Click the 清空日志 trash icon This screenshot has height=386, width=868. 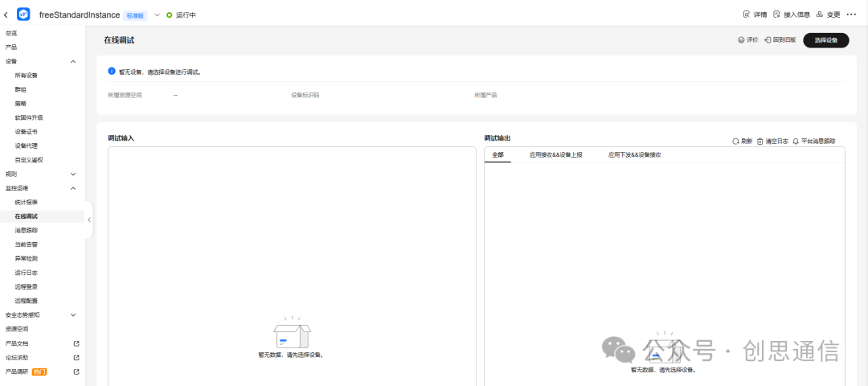coord(760,142)
